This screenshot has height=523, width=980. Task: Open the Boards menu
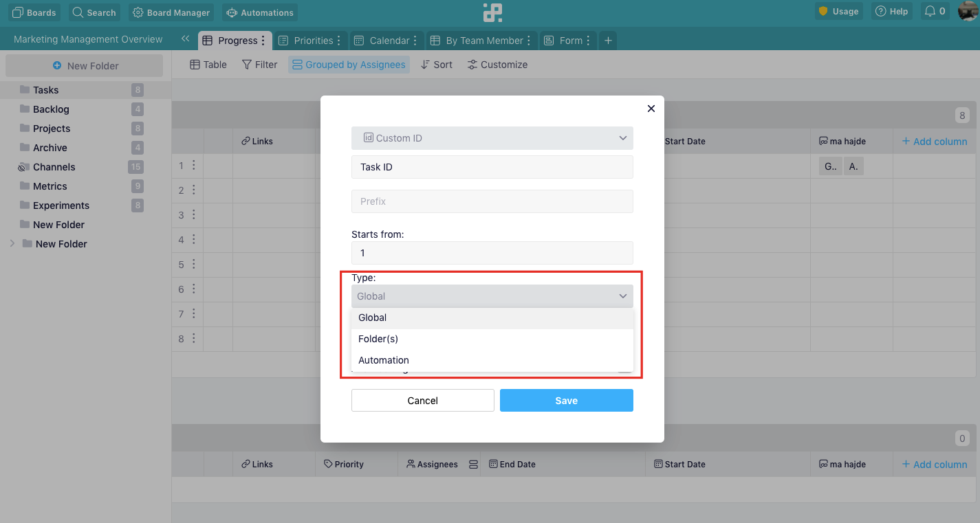[34, 12]
